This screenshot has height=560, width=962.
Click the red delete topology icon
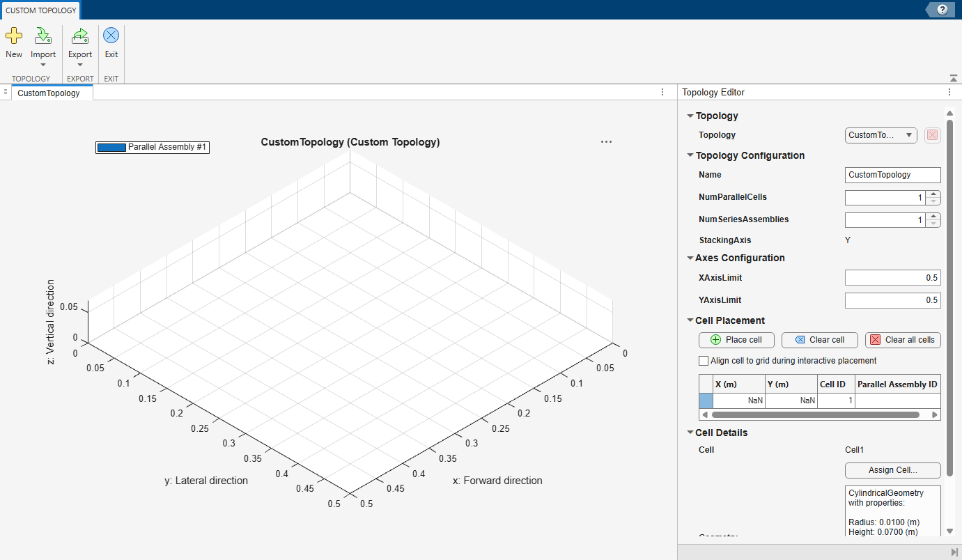point(932,135)
